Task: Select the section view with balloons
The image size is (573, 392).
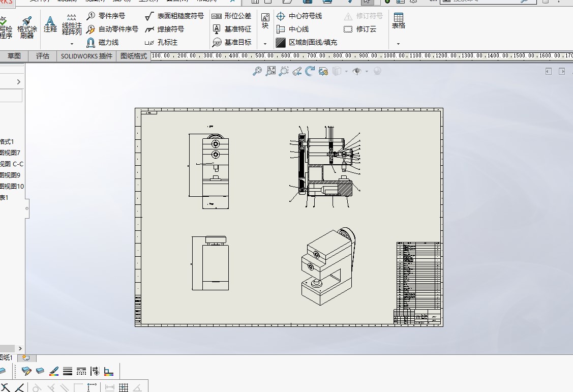Action: tap(325, 167)
